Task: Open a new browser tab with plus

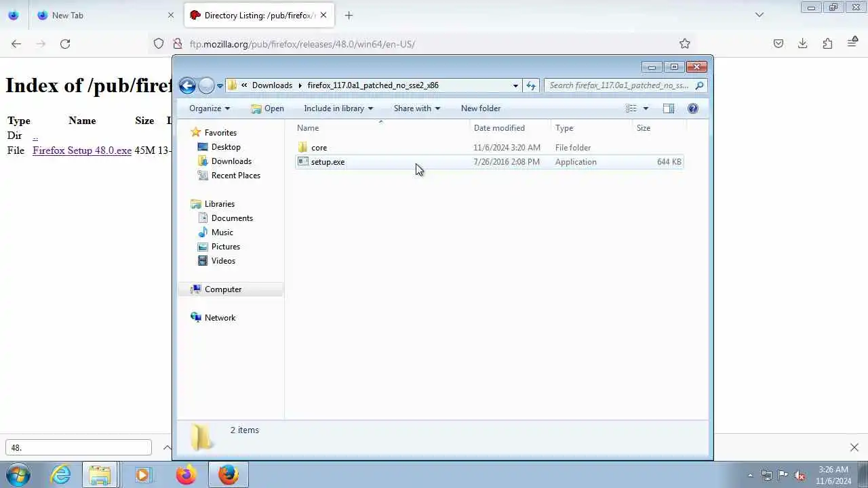Action: point(349,15)
